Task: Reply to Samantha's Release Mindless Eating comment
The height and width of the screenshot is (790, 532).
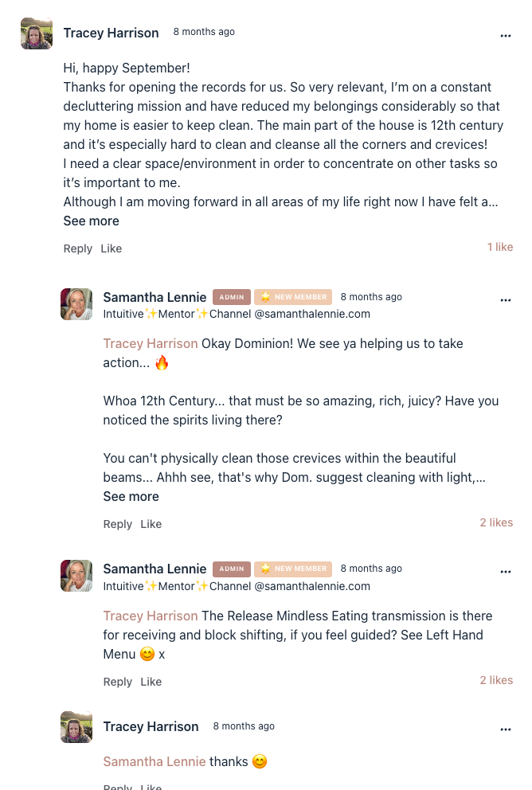Action: pos(117,682)
